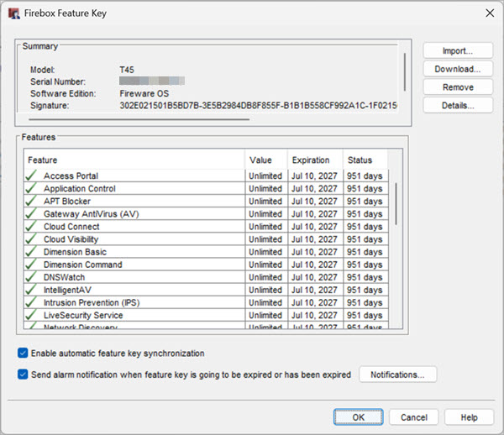Click the Intrusion Prevention (IPS) checkmark
The image size is (504, 435).
pos(32,302)
